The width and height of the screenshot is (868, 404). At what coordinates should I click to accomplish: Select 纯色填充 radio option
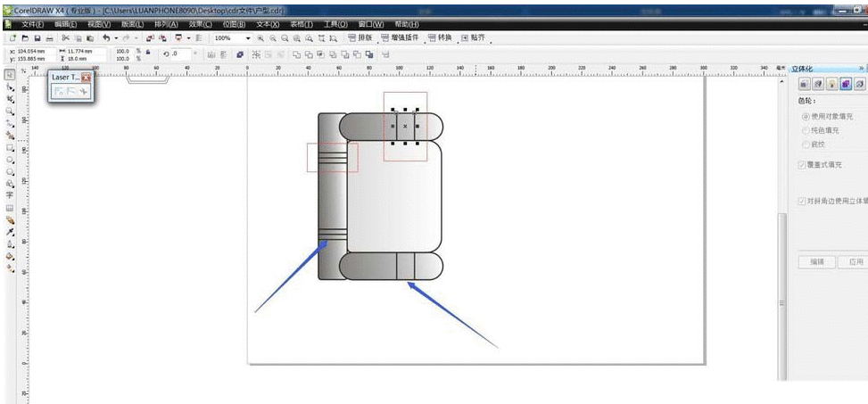point(806,130)
